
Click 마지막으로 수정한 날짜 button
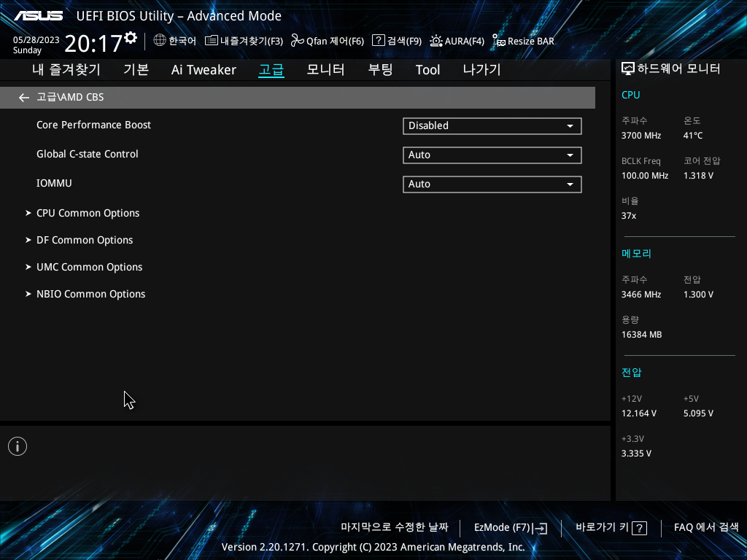(395, 527)
